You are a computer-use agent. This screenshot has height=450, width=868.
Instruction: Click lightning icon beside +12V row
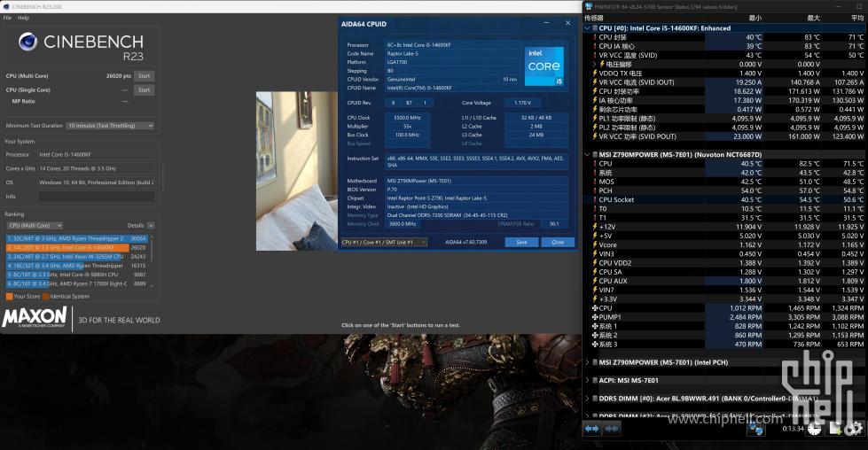(x=595, y=227)
